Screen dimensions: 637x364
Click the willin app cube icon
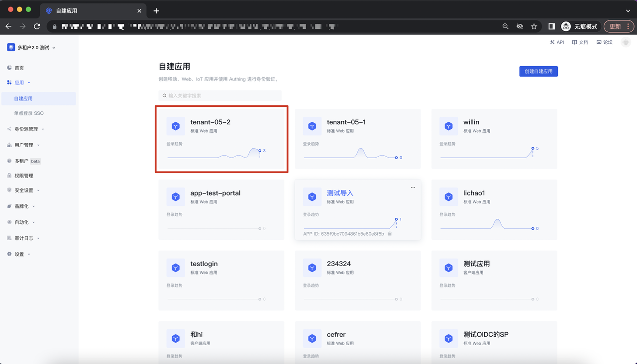(448, 126)
